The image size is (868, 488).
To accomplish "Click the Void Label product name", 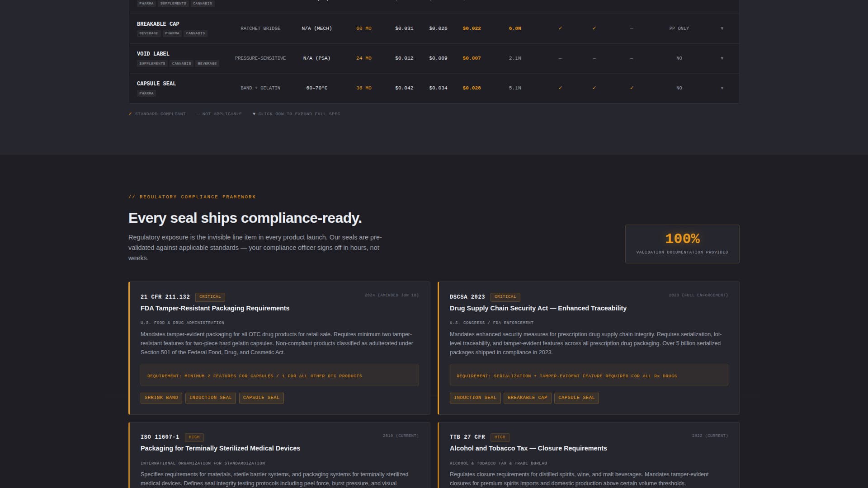I will pyautogui.click(x=153, y=54).
